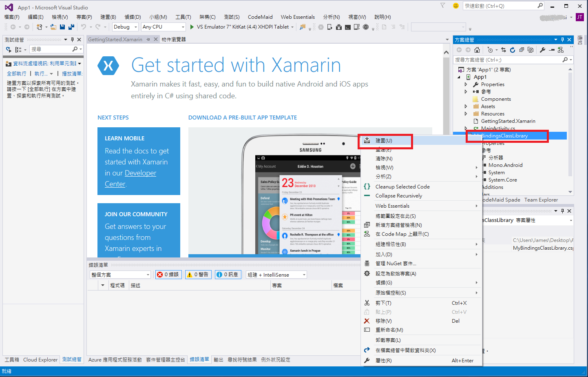
Task: Choose Cleanup Selected Code in context menu
Action: pos(421,186)
